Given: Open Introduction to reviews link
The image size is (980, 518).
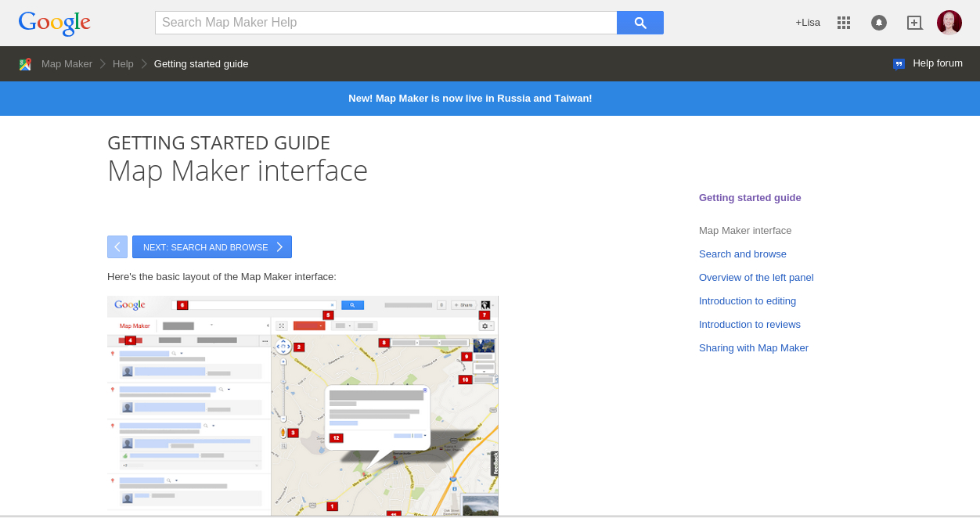Looking at the screenshot, I should coord(750,325).
